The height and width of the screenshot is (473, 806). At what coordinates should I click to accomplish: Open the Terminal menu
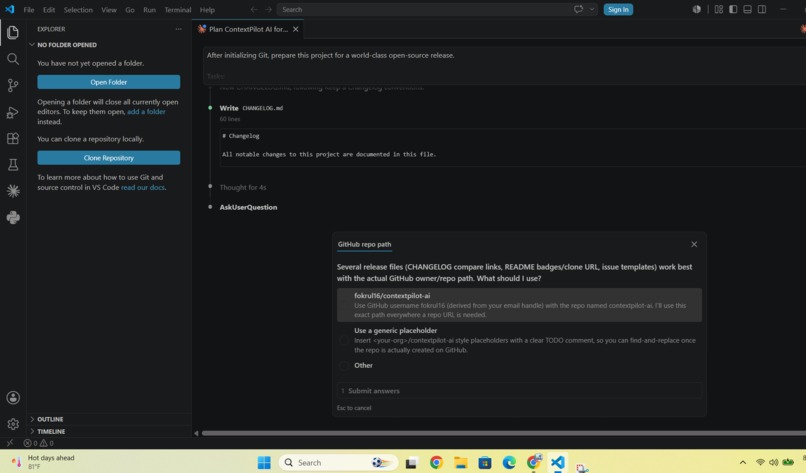click(178, 9)
